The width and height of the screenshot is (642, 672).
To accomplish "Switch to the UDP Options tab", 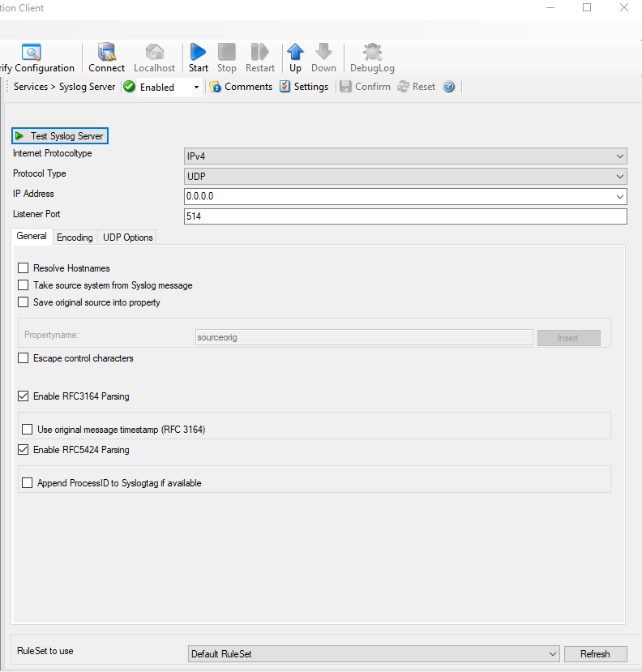I will tap(127, 238).
